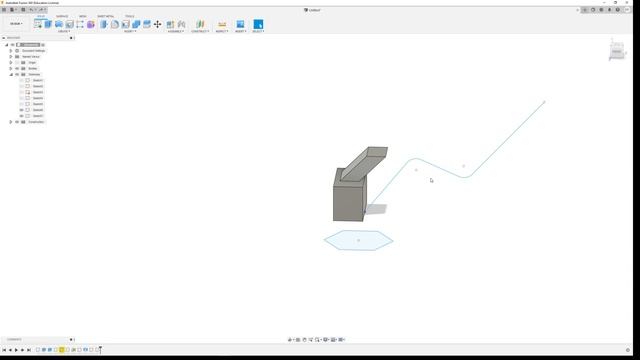
Task: Toggle visibility of Sketch2
Action: coord(22,86)
